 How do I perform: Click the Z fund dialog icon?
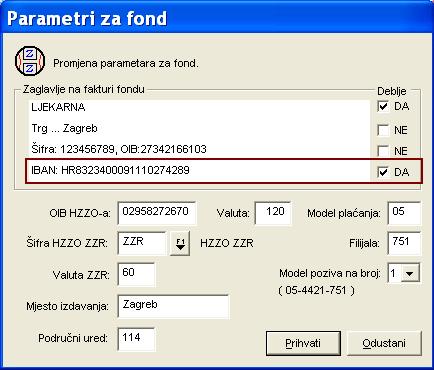click(30, 61)
